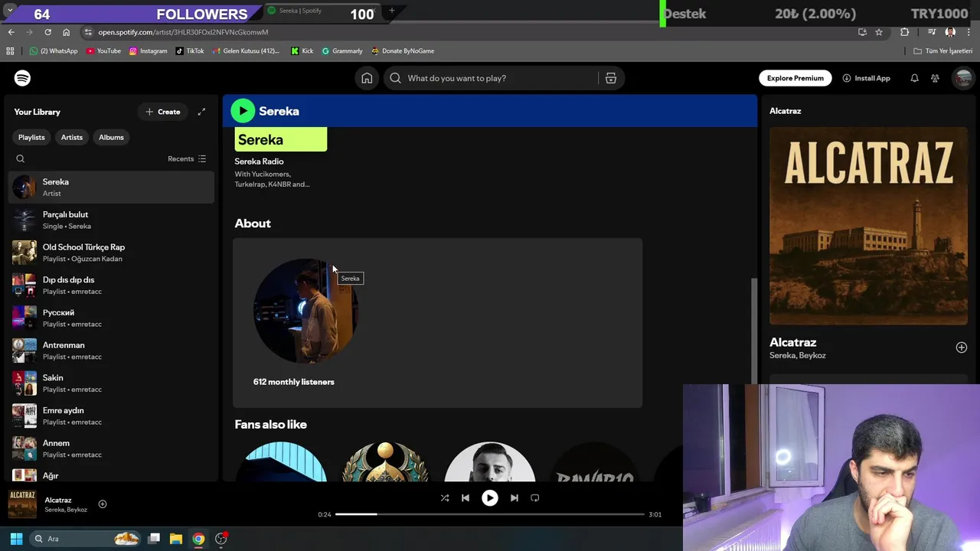The height and width of the screenshot is (551, 980).
Task: Open Donate ByNoGame bookmark
Action: tap(403, 51)
